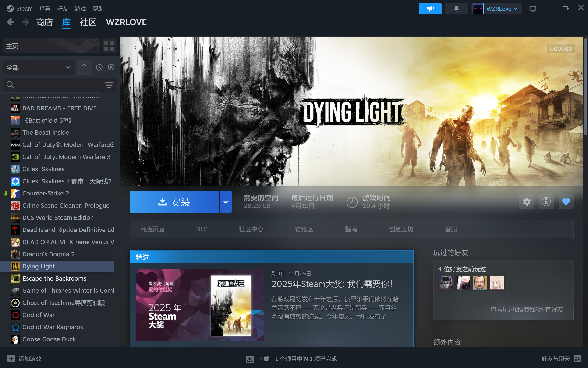
Task: Open the 全部 category dropdown
Action: 38,67
